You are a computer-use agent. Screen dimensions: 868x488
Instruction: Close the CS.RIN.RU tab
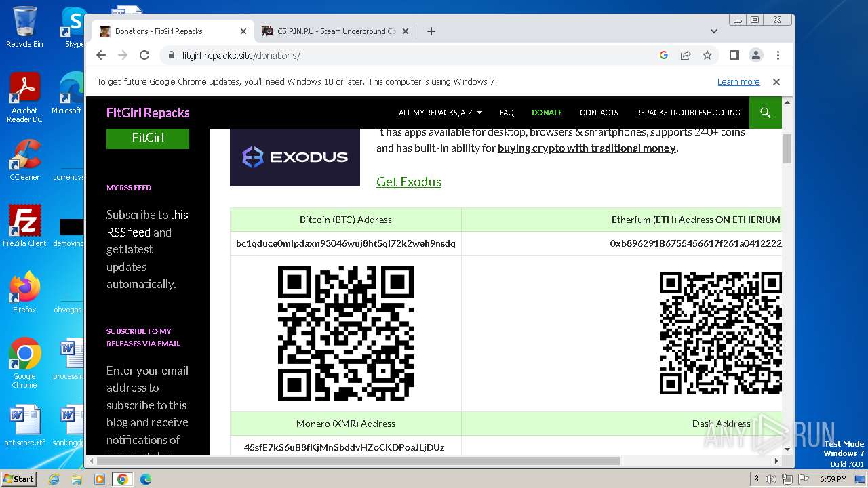click(406, 31)
